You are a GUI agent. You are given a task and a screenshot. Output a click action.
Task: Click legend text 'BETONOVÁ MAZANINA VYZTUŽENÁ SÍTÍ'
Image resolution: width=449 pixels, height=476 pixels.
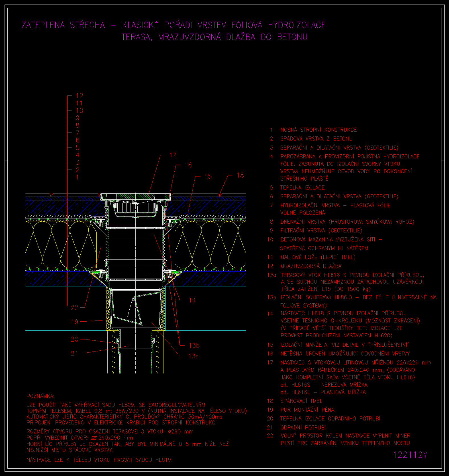[x=328, y=239]
